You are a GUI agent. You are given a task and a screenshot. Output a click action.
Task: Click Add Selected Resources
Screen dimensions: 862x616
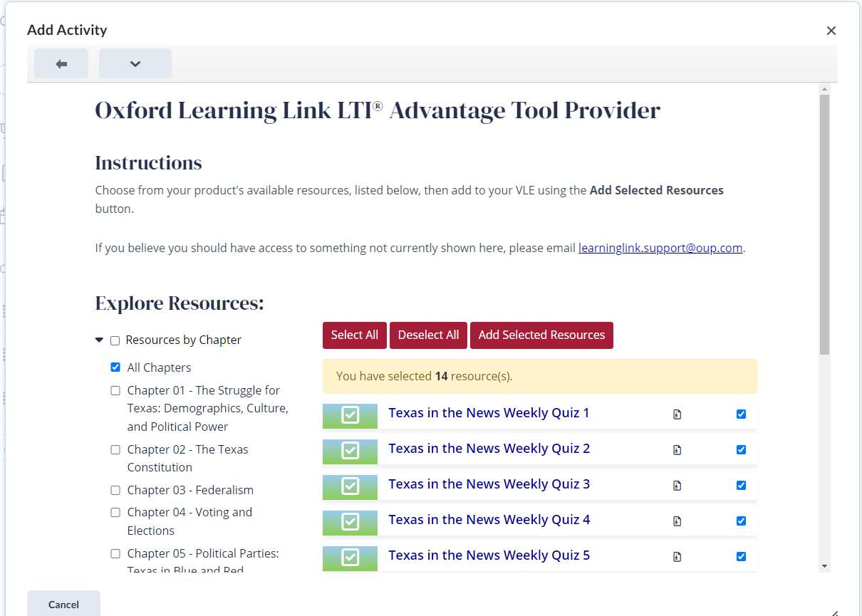click(541, 335)
